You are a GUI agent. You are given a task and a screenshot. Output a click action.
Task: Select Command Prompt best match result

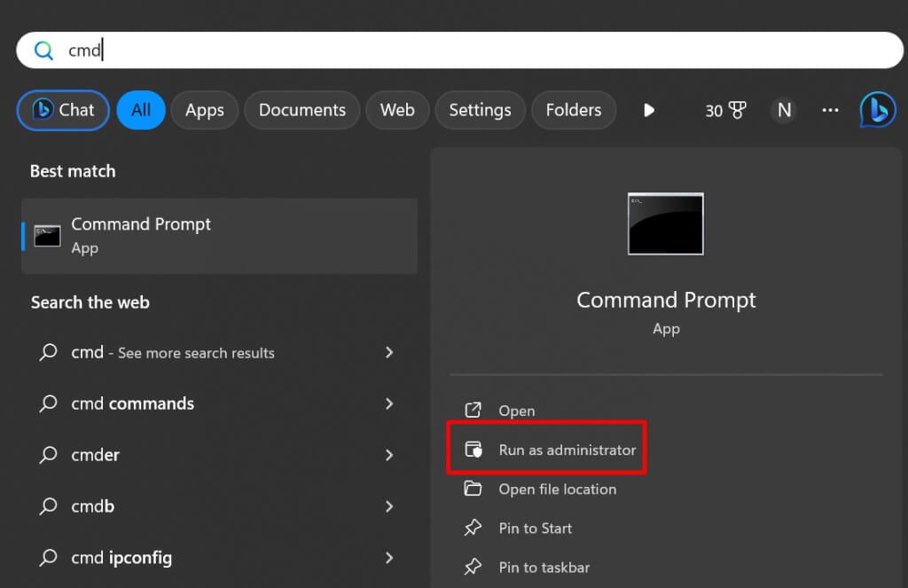pyautogui.click(x=219, y=235)
